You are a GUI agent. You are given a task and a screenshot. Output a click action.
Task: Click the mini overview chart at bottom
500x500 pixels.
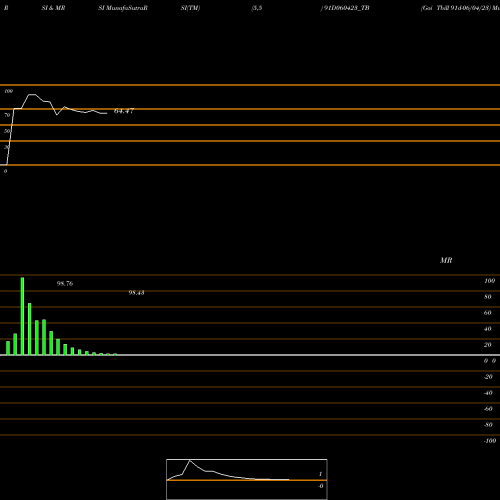click(247, 479)
